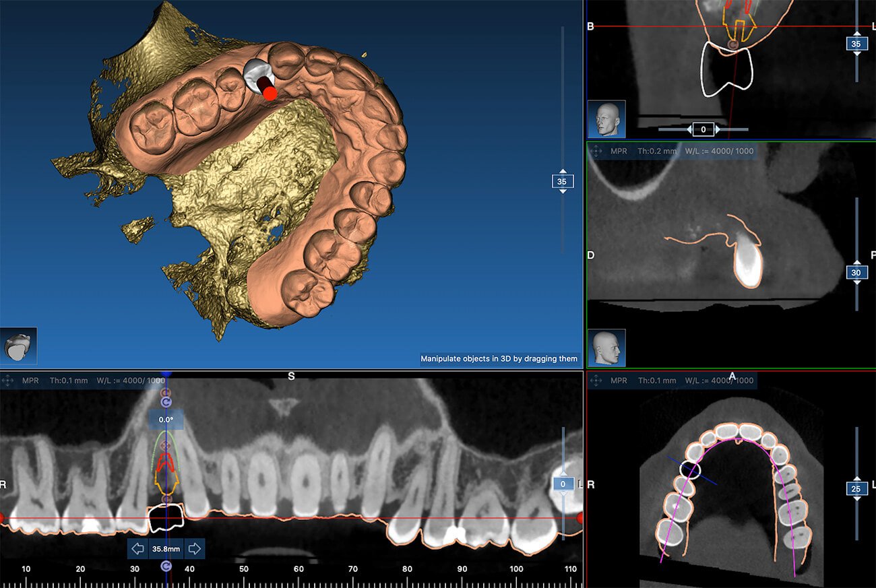Image resolution: width=876 pixels, height=588 pixels.
Task: Click W/L := 4000/1000 in the panoramic header
Action: (131, 381)
